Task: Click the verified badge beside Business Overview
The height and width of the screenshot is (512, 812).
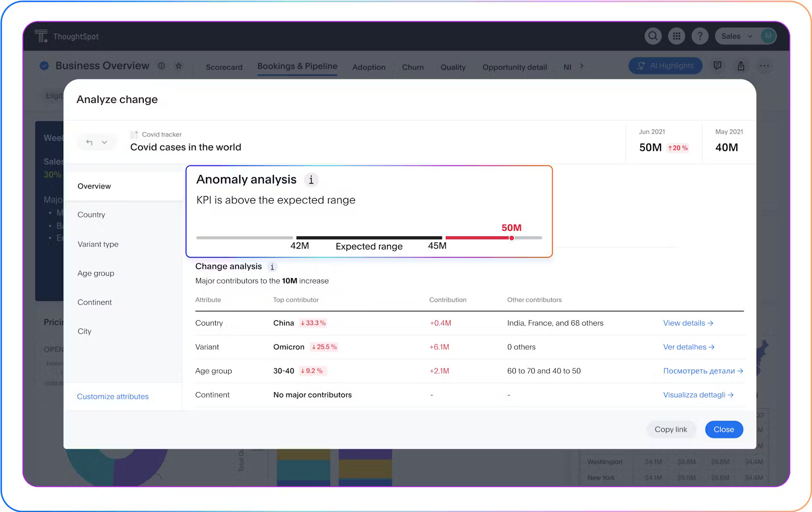Action: point(44,66)
